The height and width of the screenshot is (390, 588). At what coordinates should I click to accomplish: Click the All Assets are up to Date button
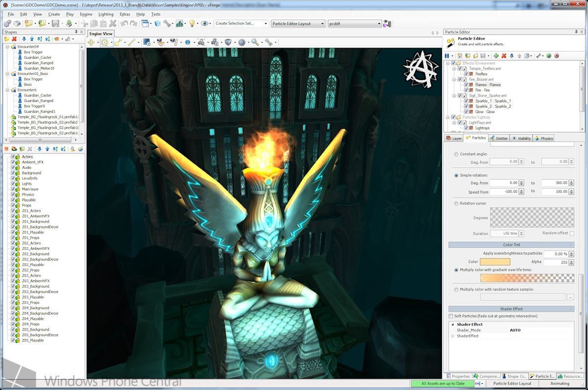point(442,384)
